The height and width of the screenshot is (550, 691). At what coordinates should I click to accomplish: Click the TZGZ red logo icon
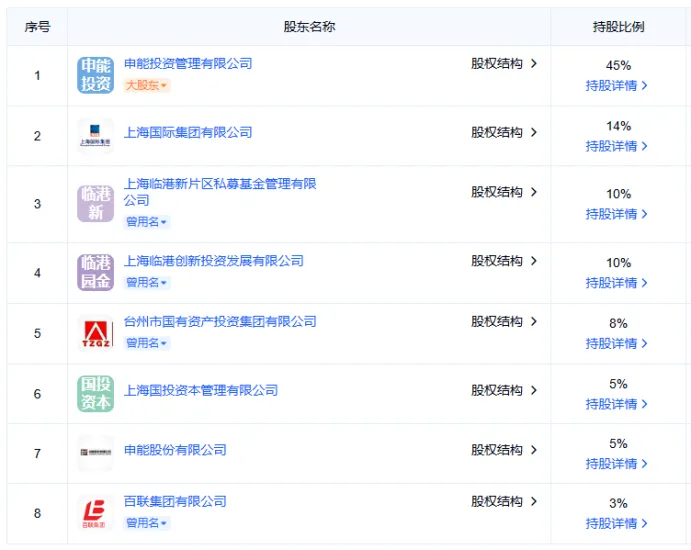[x=96, y=333]
